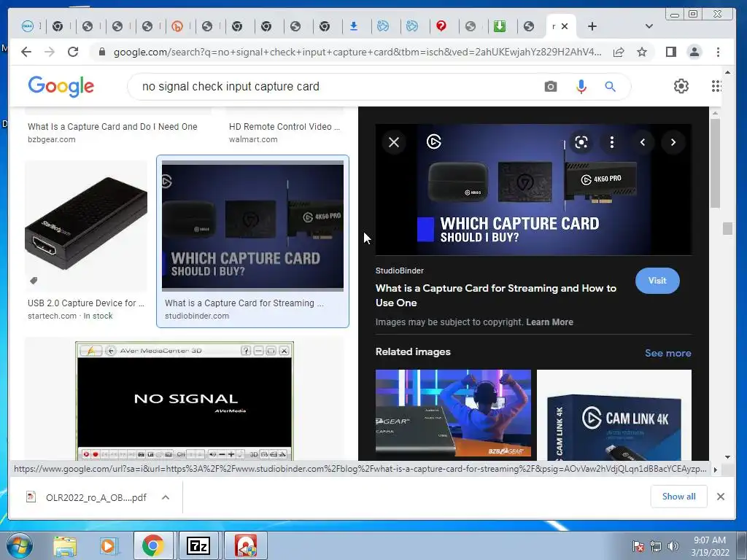Open the Action Center flag icon
Screen dimensions: 747x560
click(x=638, y=546)
